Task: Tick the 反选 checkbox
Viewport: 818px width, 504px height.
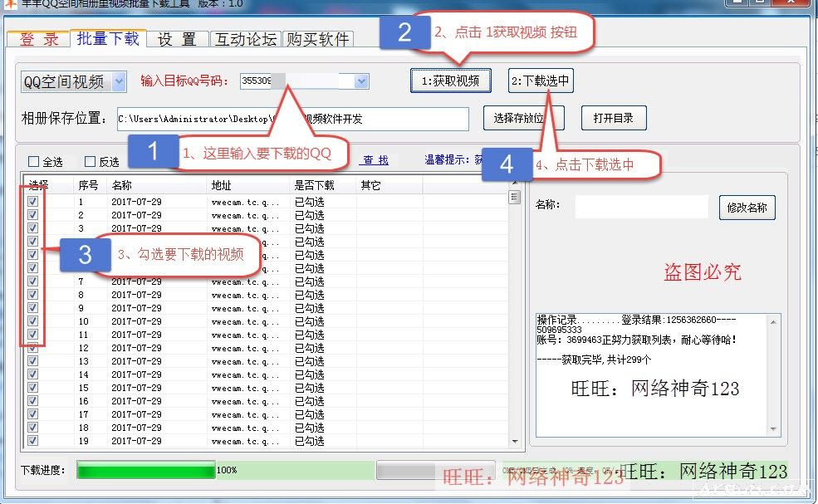Action: [91, 161]
